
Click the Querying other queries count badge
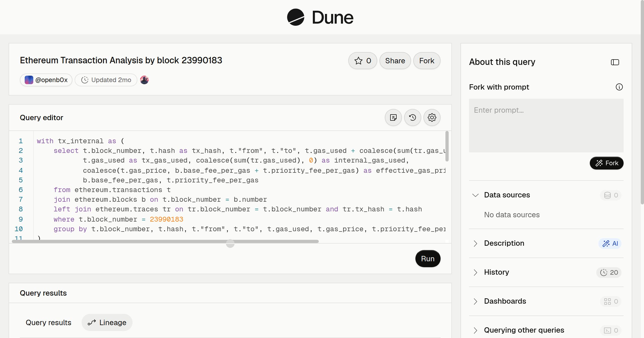point(611,330)
